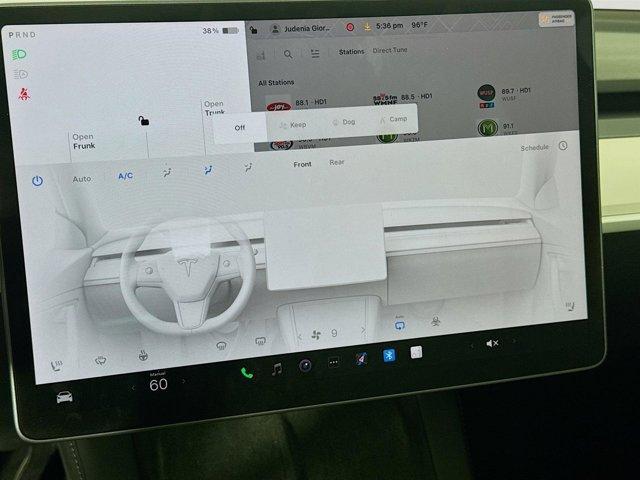
Task: Toggle steering wheel heater icon
Action: click(143, 356)
